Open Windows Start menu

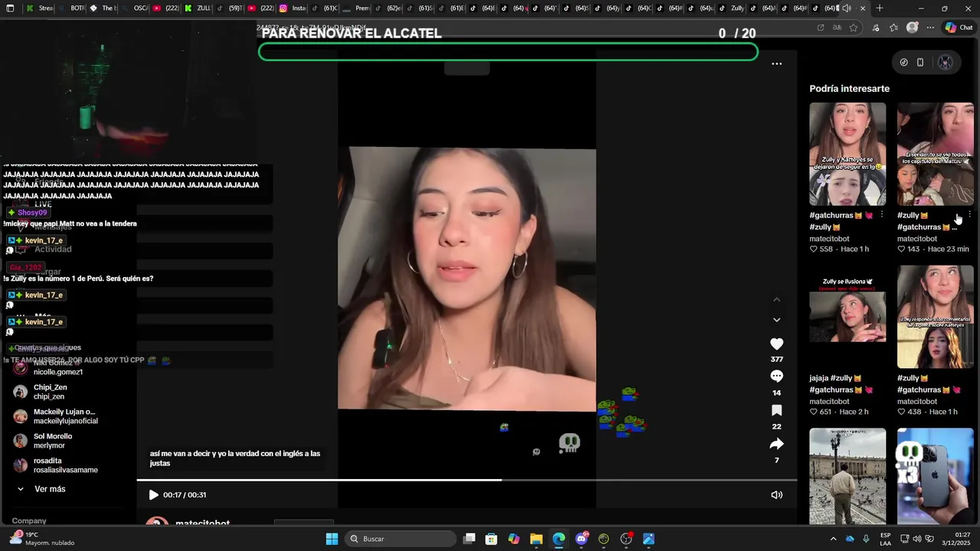[x=332, y=539]
